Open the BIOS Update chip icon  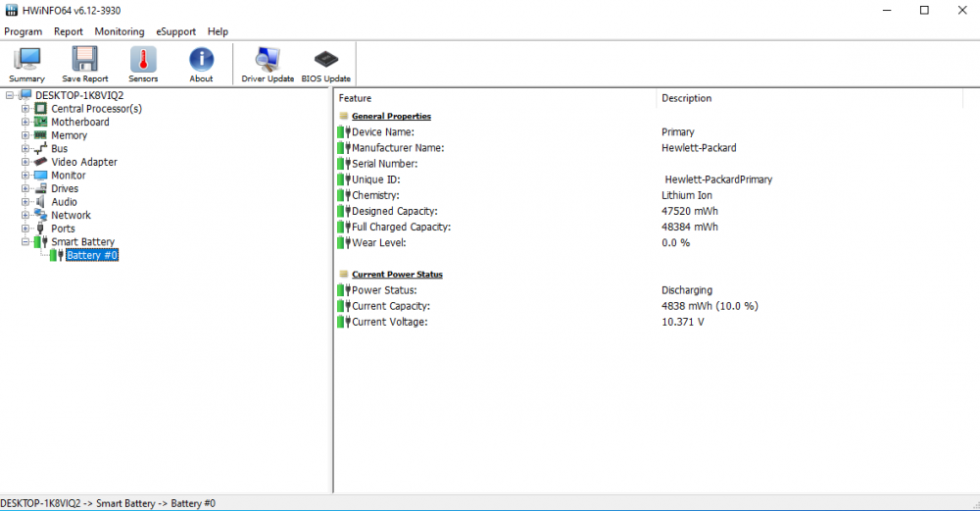[x=325, y=64]
